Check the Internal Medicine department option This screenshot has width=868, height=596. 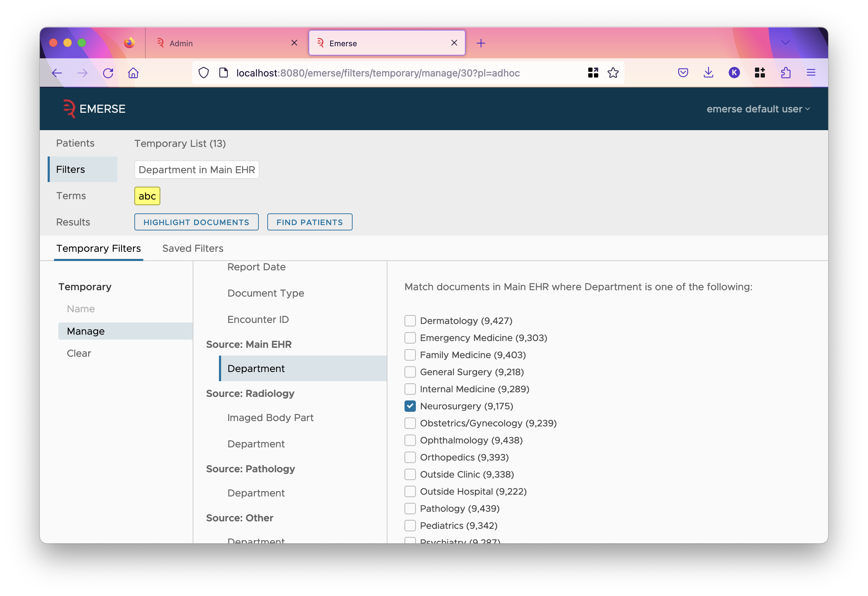click(x=410, y=389)
